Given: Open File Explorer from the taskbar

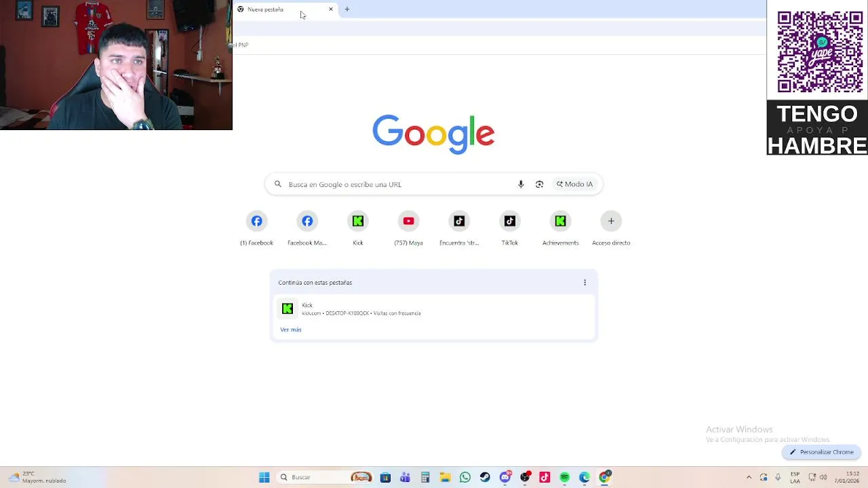Looking at the screenshot, I should (x=445, y=477).
